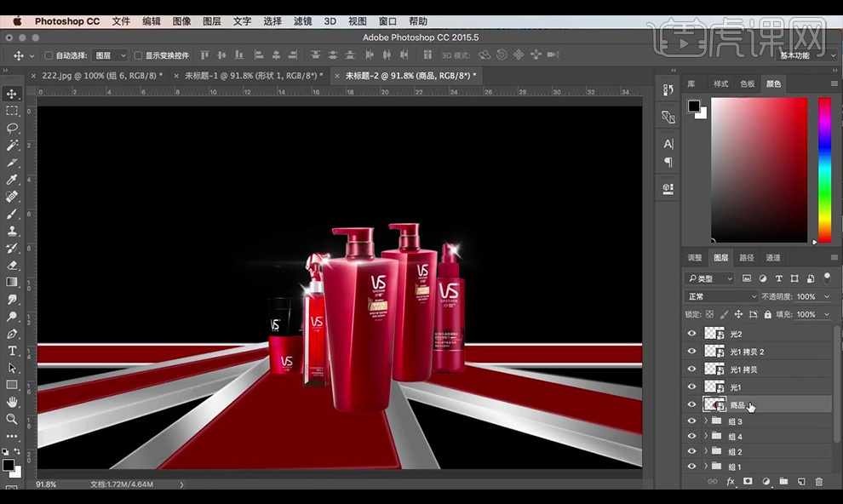The image size is (843, 504).
Task: Open the 正常 blend mode dropdown
Action: point(720,296)
